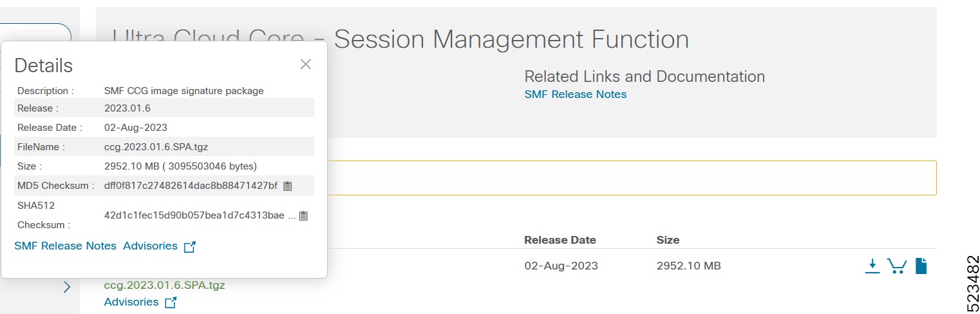980x314 pixels.
Task: Expand the left sidebar chevron arrow
Action: click(66, 288)
